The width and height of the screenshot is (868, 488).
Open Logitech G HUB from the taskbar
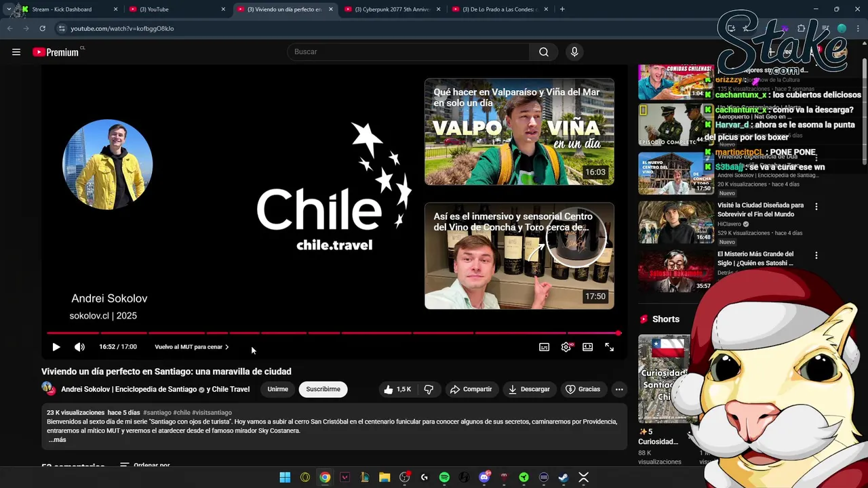pyautogui.click(x=425, y=478)
